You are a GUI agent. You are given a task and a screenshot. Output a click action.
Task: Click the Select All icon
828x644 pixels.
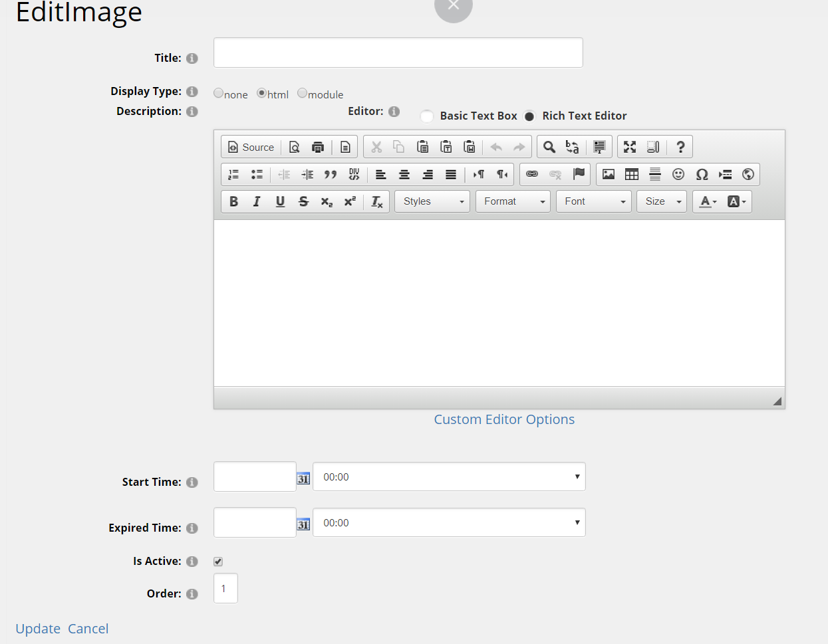point(599,147)
